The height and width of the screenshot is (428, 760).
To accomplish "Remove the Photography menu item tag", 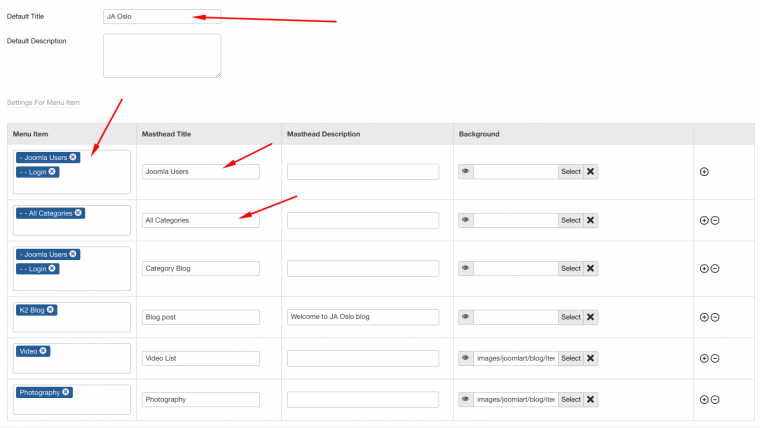I will 66,392.
